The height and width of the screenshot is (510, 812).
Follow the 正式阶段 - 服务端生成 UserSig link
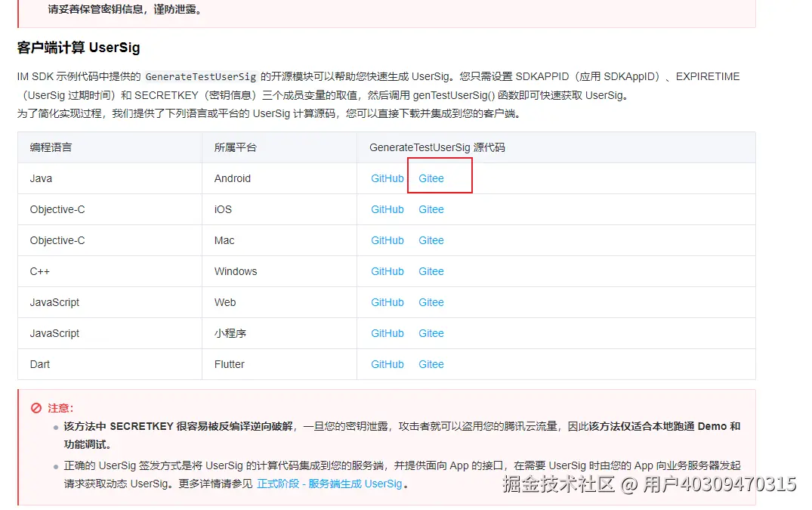(329, 484)
